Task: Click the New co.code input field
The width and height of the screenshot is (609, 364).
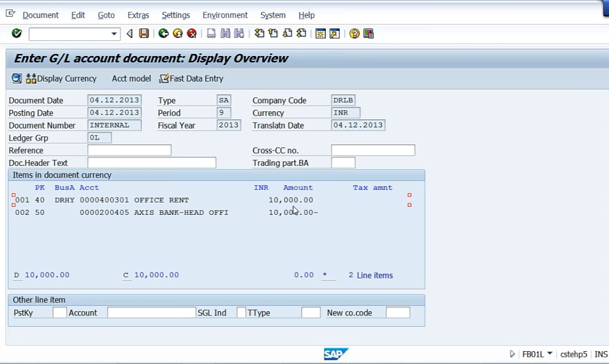Action: coord(398,313)
